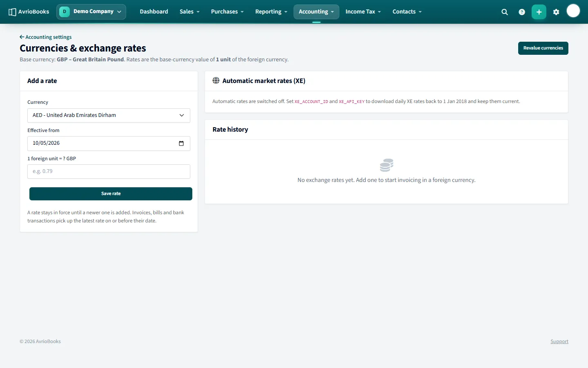This screenshot has height=368, width=588.
Task: Click the Demo Company 'D' badge
Action: click(x=65, y=12)
